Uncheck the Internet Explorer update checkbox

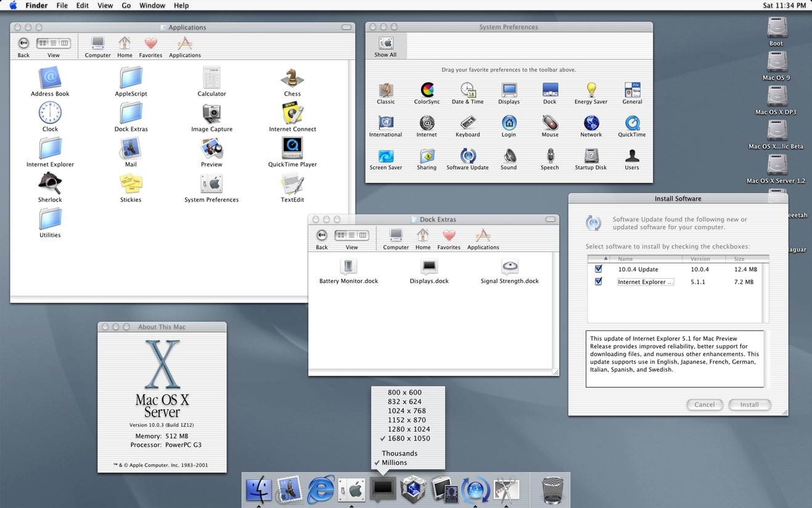[x=598, y=282]
